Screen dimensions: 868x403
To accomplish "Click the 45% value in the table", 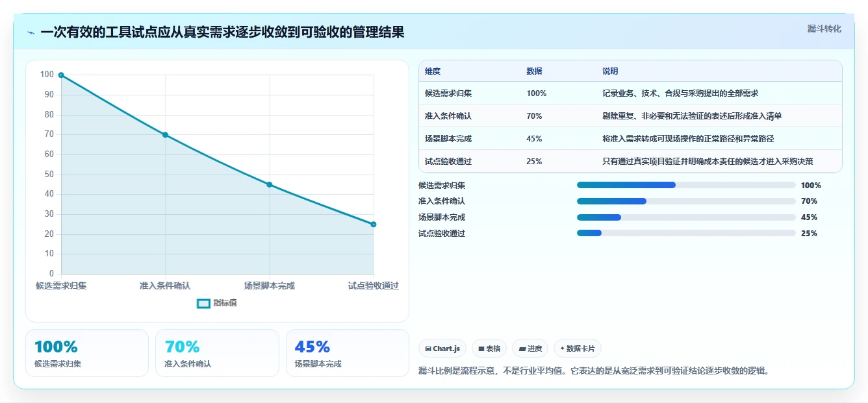I will (x=534, y=139).
